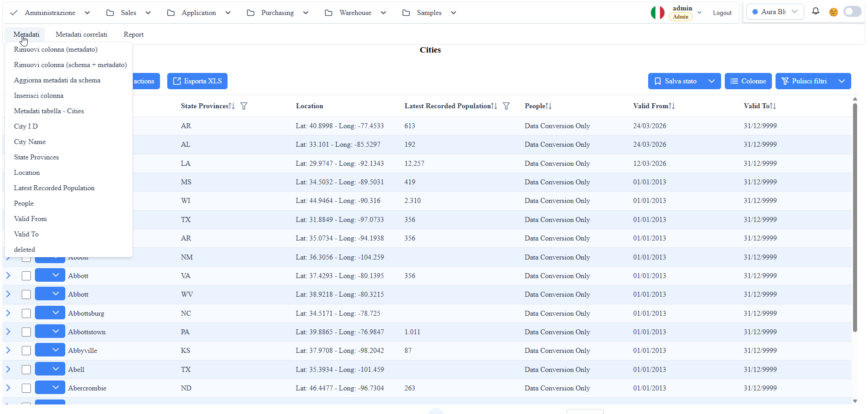Viewport: 868px width, 414px height.
Task: Sort by Latest Recorded Population arrows
Action: click(x=494, y=106)
